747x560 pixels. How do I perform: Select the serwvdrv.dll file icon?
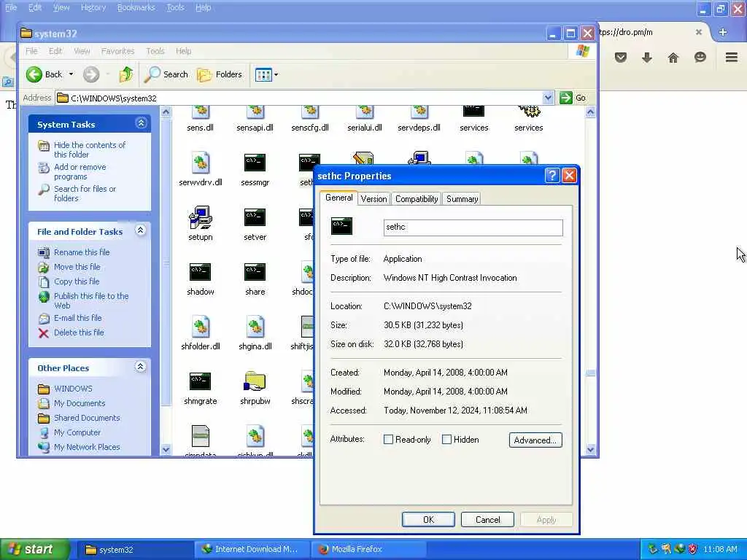tap(201, 163)
